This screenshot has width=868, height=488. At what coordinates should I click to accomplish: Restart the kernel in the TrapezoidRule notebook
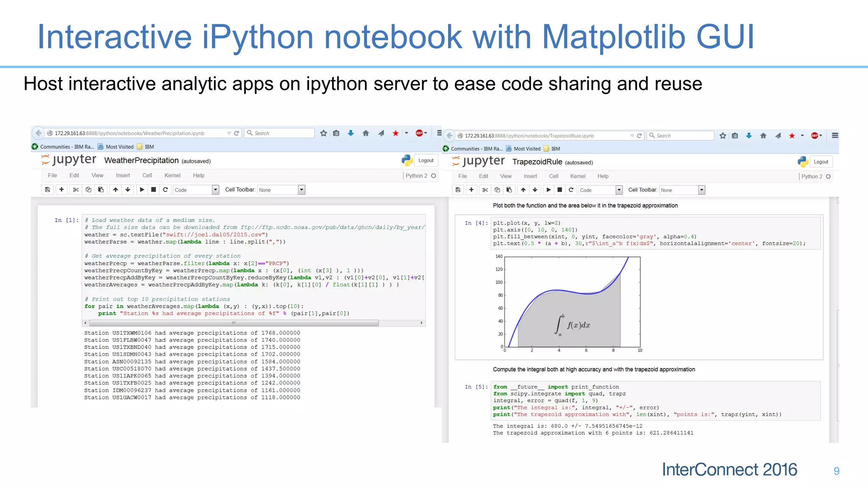click(571, 190)
